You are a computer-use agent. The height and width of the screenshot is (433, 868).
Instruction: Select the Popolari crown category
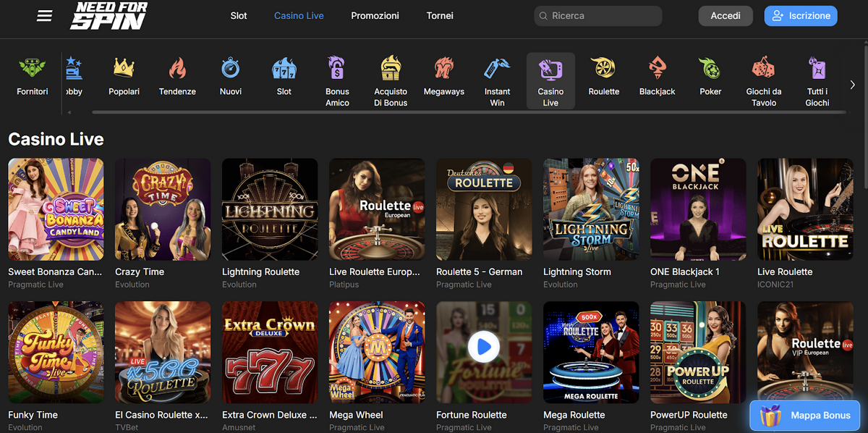124,77
